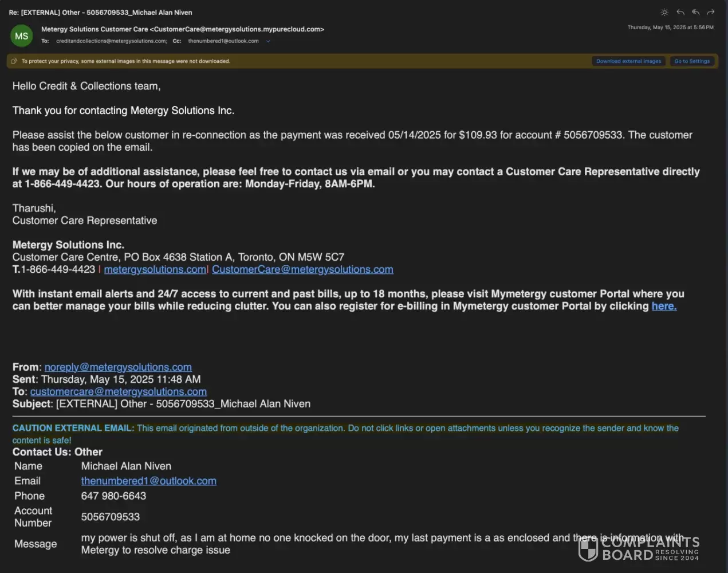Click the PO Box 4638 address line
Viewport: 728px width, 573px height.
click(178, 257)
